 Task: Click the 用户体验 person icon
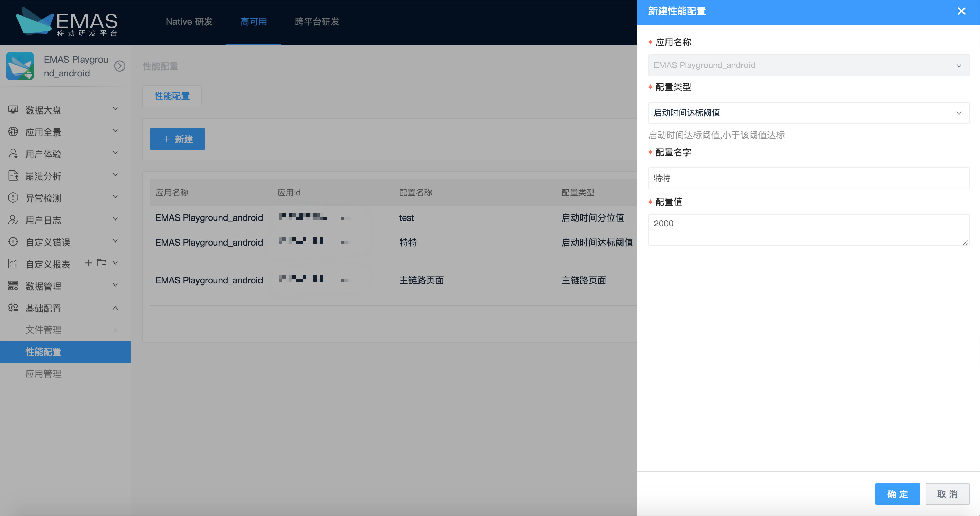point(13,154)
